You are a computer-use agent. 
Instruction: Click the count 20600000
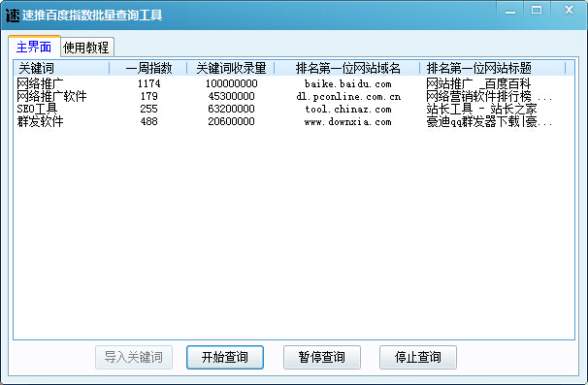231,121
